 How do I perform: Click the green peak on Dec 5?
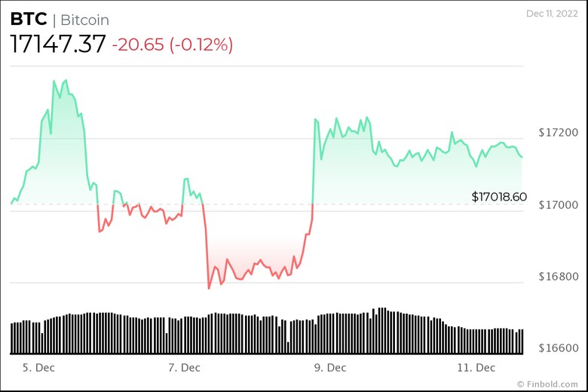[x=66, y=80]
